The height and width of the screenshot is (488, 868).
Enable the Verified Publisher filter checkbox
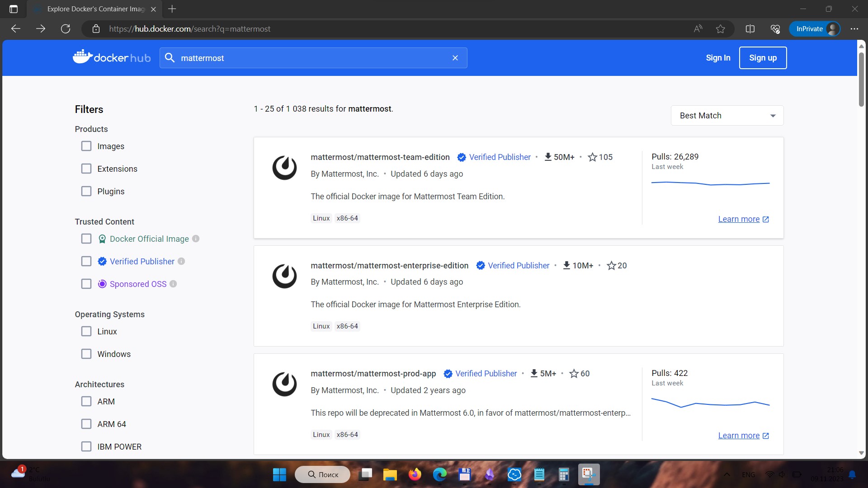86,261
